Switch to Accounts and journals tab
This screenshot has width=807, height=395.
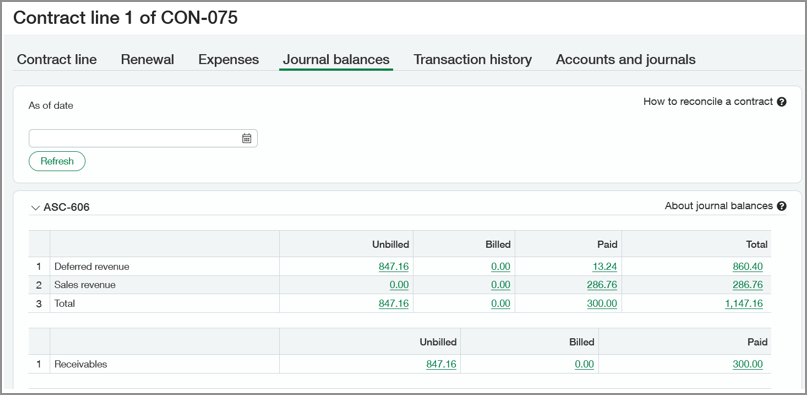pyautogui.click(x=625, y=60)
